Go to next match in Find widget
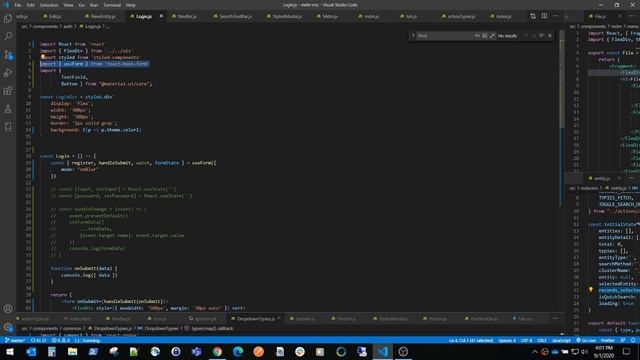 [x=534, y=36]
